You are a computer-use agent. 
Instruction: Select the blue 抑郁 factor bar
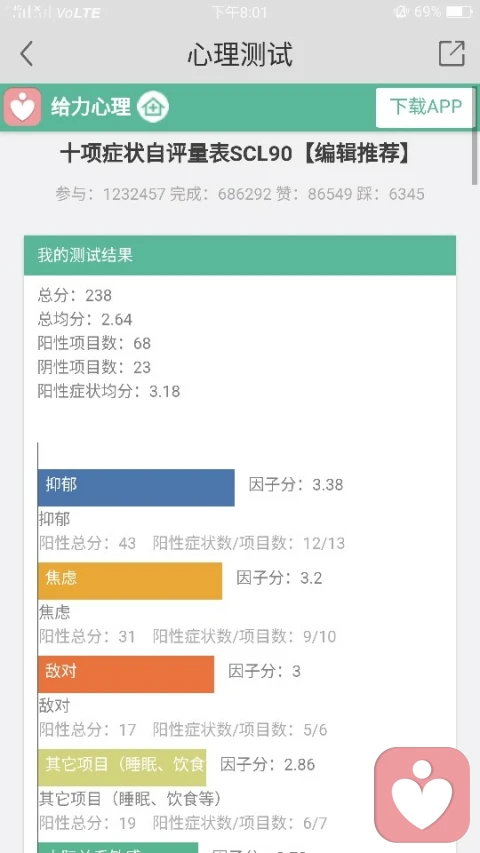coord(136,487)
